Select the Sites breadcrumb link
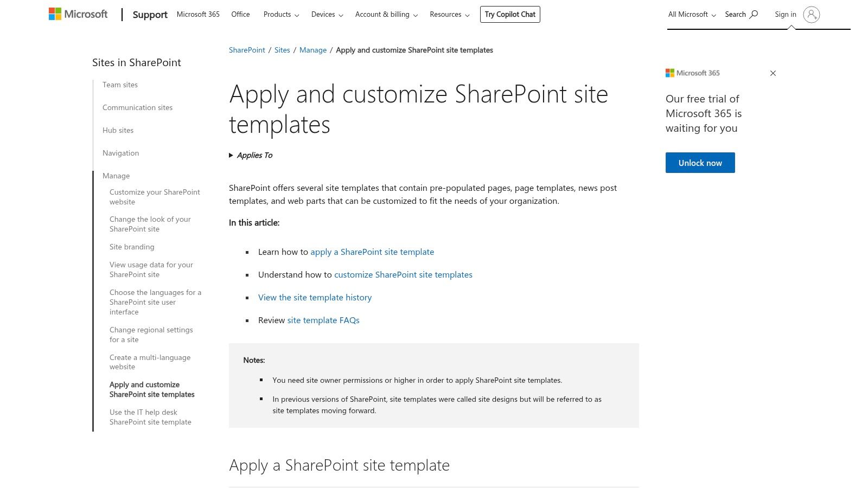 (282, 49)
